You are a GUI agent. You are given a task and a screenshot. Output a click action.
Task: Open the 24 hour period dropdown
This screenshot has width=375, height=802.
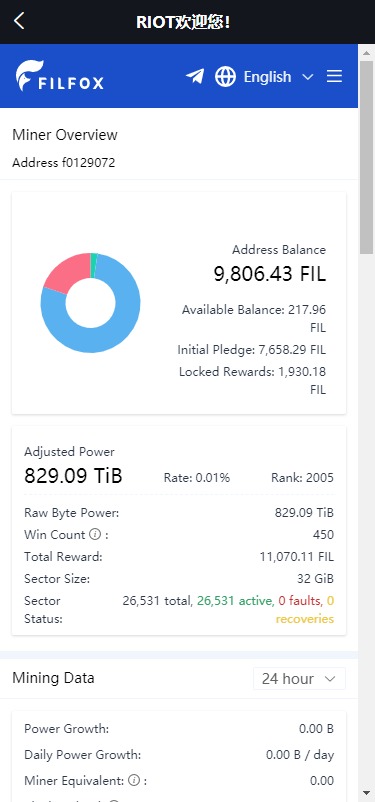(x=299, y=679)
